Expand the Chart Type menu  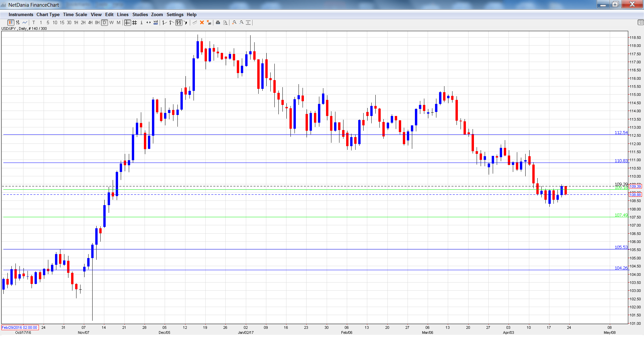(48, 14)
